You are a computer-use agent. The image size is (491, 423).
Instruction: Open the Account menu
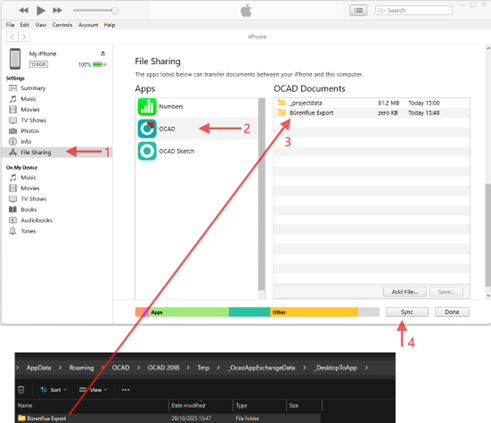(x=88, y=25)
